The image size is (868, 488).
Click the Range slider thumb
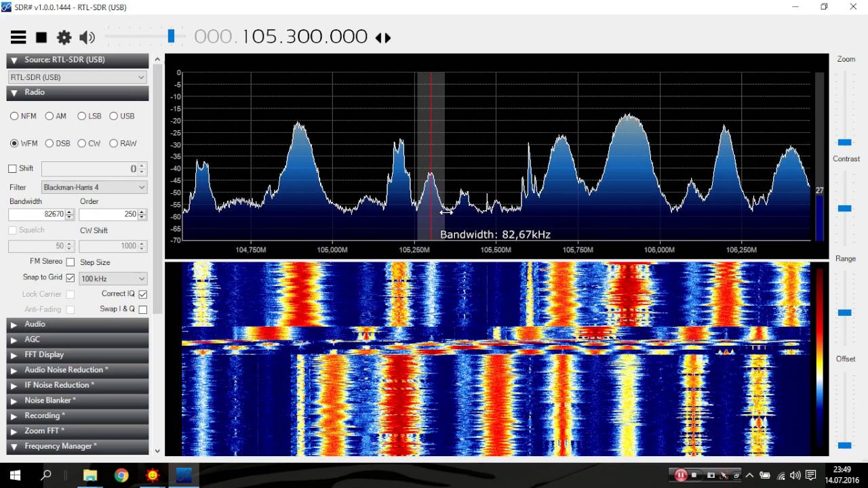pos(844,312)
